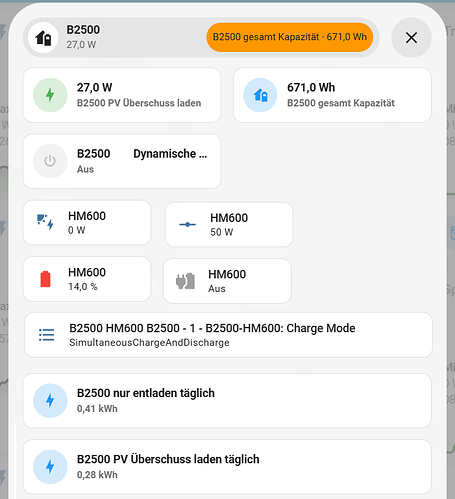The image size is (455, 499).
Task: Open B2500 nur entladen täglich entry
Action: [x=227, y=401]
